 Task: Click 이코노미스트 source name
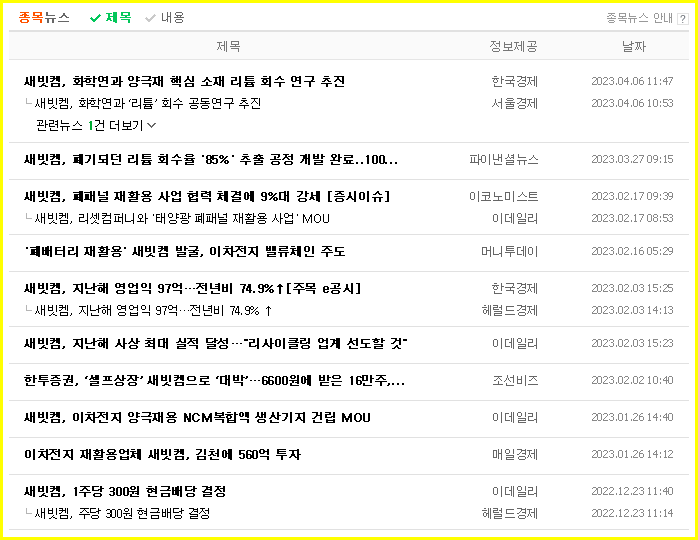503,196
